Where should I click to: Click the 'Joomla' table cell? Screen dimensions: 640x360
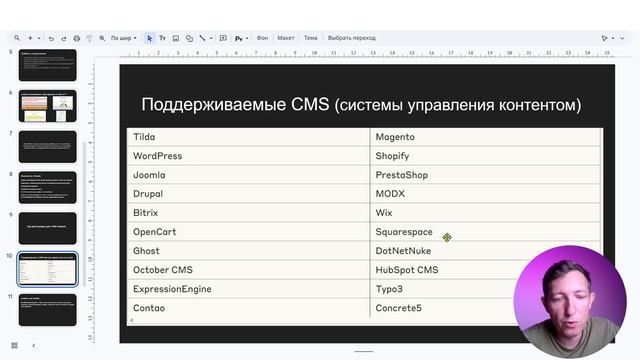point(248,175)
